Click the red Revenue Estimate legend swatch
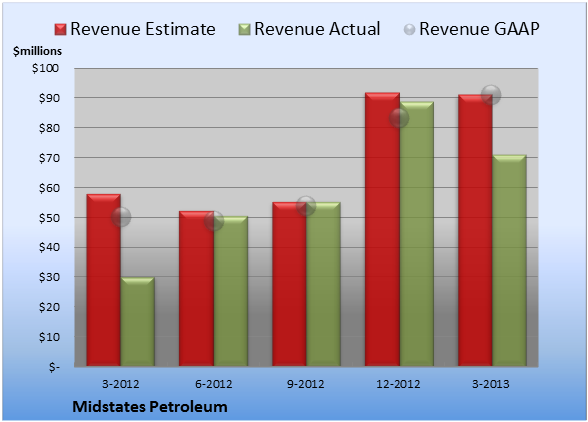 click(60, 30)
